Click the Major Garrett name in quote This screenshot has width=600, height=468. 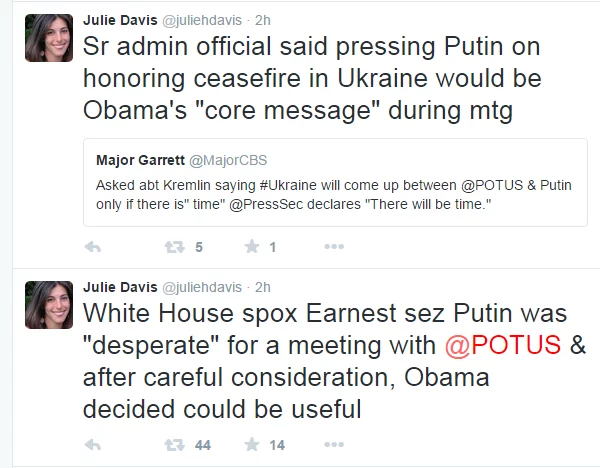[140, 160]
